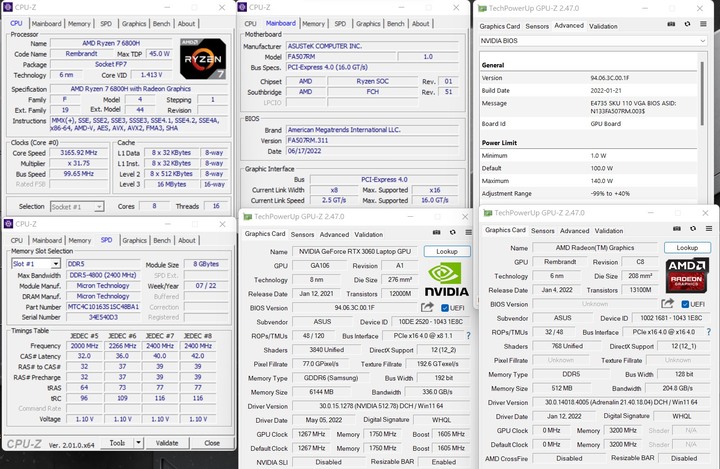Open the Graphics Card tab in the GPU-Z Advanced window
The width and height of the screenshot is (720, 469).
pos(500,26)
